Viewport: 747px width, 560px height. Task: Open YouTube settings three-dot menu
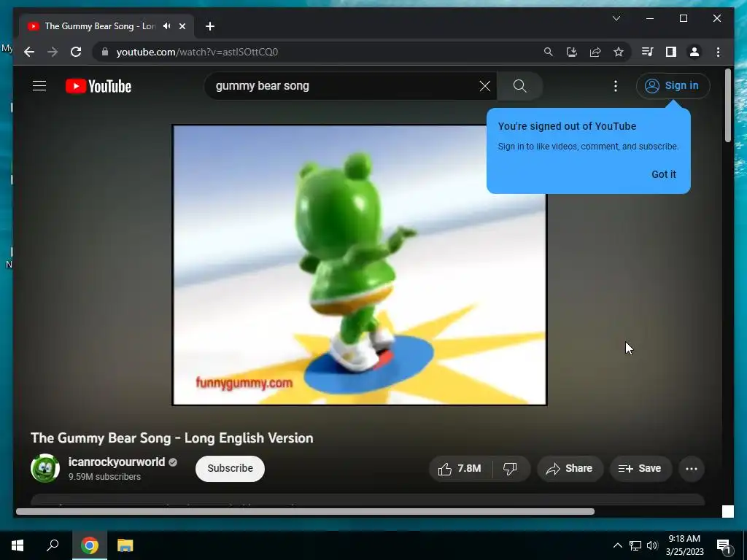click(616, 86)
